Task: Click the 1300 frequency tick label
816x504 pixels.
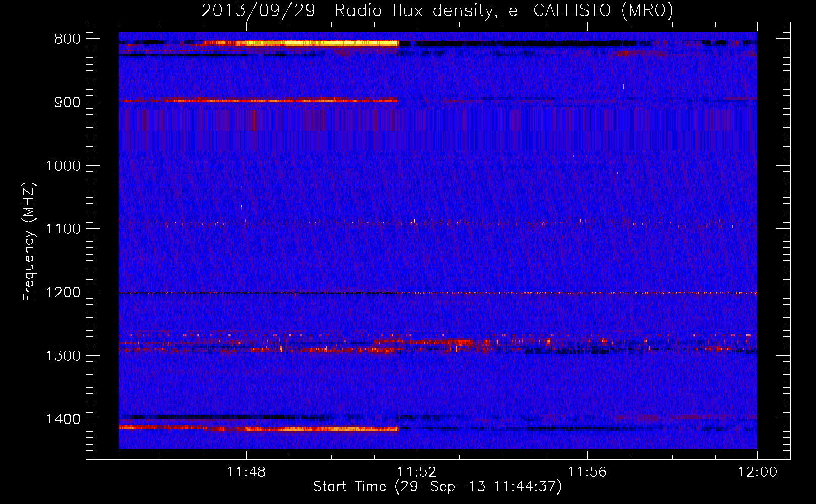Action: (63, 356)
